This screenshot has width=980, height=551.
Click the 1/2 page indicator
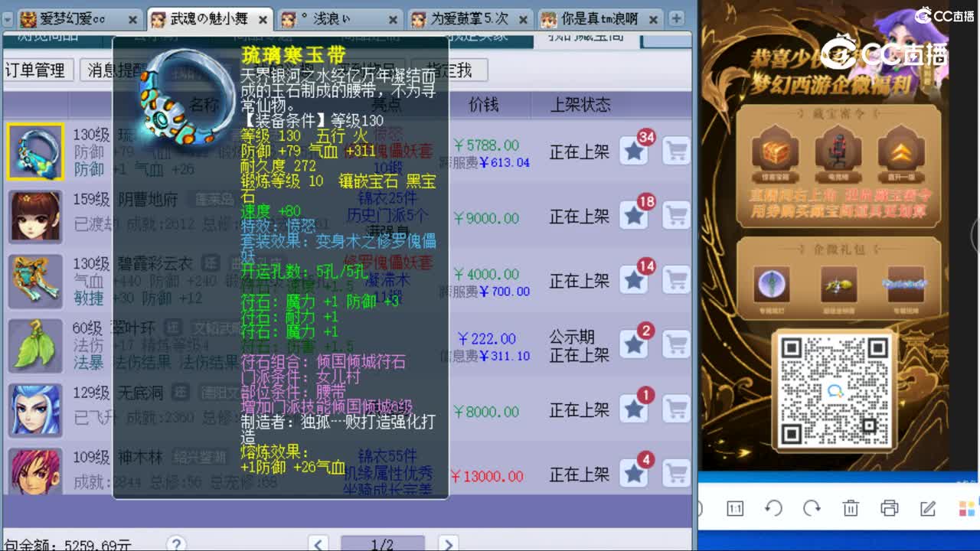point(382,544)
